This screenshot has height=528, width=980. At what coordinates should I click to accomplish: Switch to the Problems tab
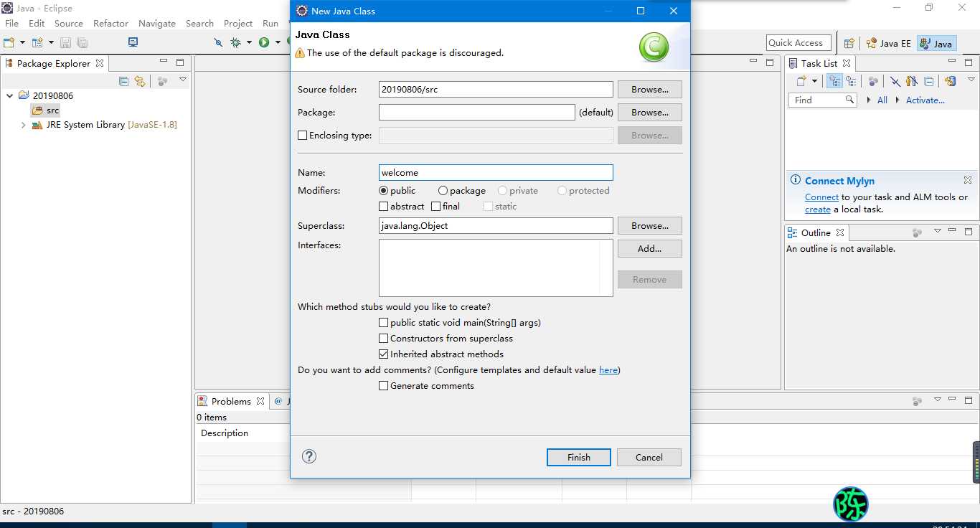[231, 401]
